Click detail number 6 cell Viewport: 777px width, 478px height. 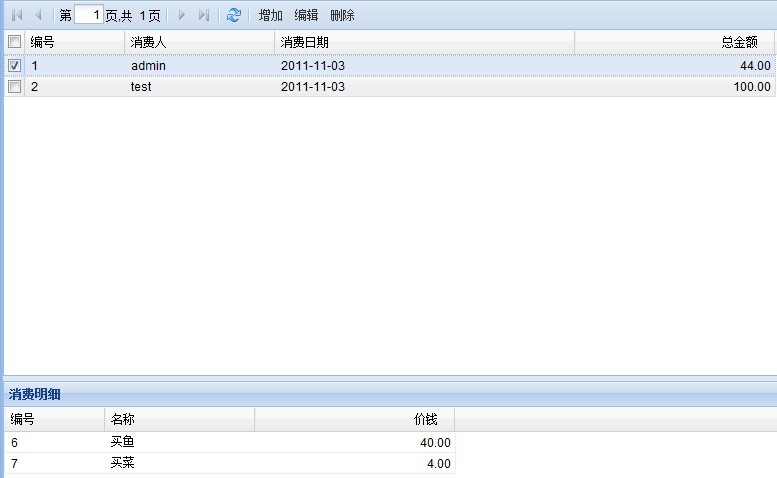(x=14, y=442)
